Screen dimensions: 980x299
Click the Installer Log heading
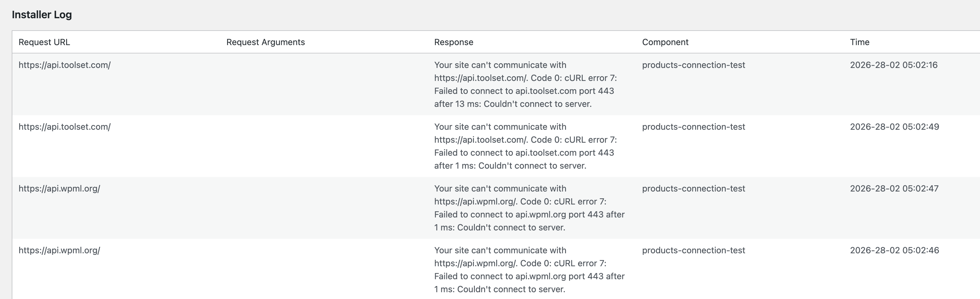point(42,15)
